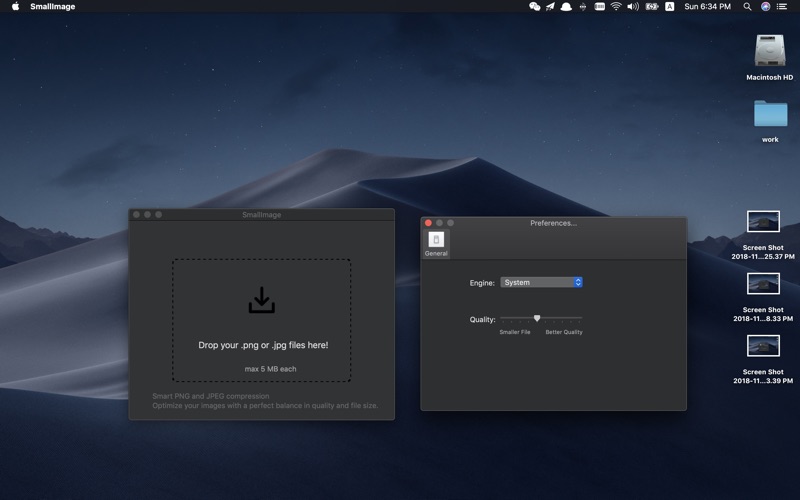This screenshot has width=800, height=500.
Task: Click the paper plane icon in menu bar
Action: (550, 7)
